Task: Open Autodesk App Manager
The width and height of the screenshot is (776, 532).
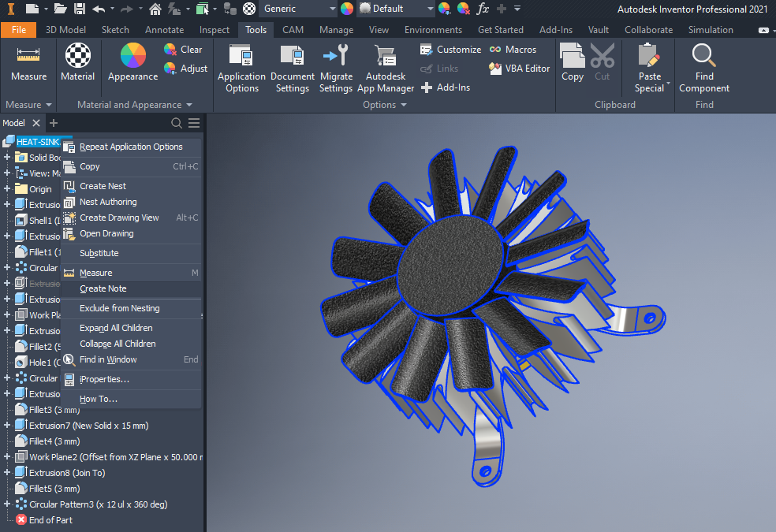Action: (386, 69)
